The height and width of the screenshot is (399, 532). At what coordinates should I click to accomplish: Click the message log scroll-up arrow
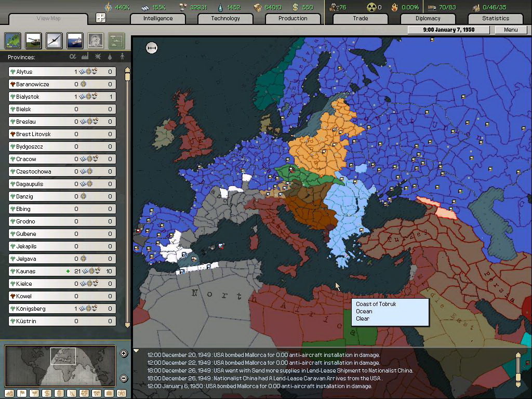[x=518, y=354]
